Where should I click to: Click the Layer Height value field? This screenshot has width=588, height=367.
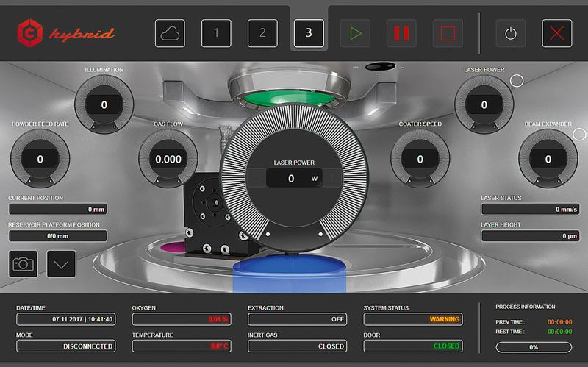[x=530, y=236]
